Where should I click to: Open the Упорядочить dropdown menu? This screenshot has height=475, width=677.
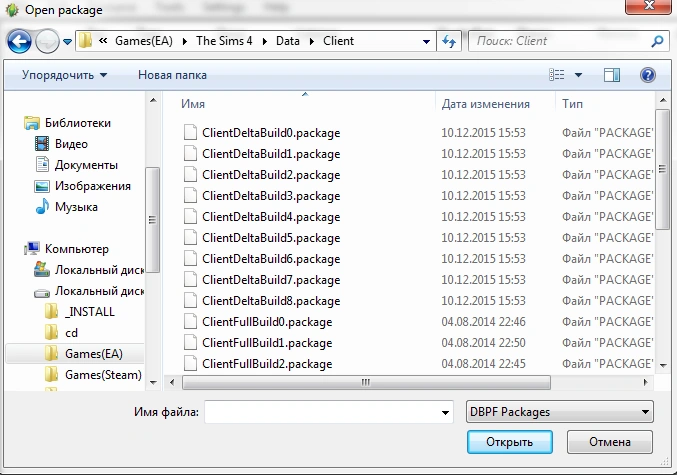(x=64, y=75)
